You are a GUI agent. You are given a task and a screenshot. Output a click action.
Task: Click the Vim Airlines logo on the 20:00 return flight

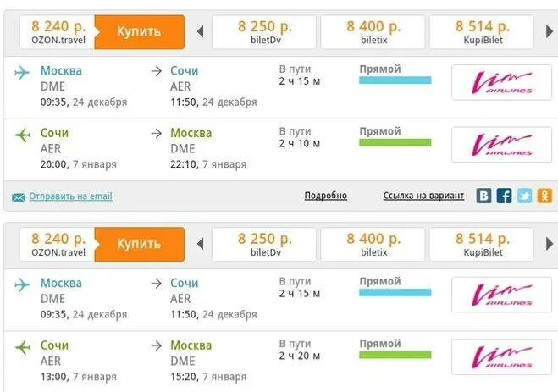(x=501, y=145)
